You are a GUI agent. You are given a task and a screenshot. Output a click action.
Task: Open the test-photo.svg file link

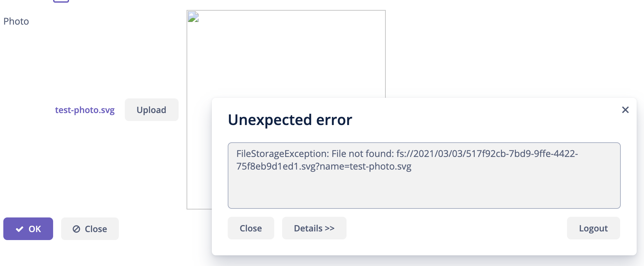pyautogui.click(x=85, y=110)
